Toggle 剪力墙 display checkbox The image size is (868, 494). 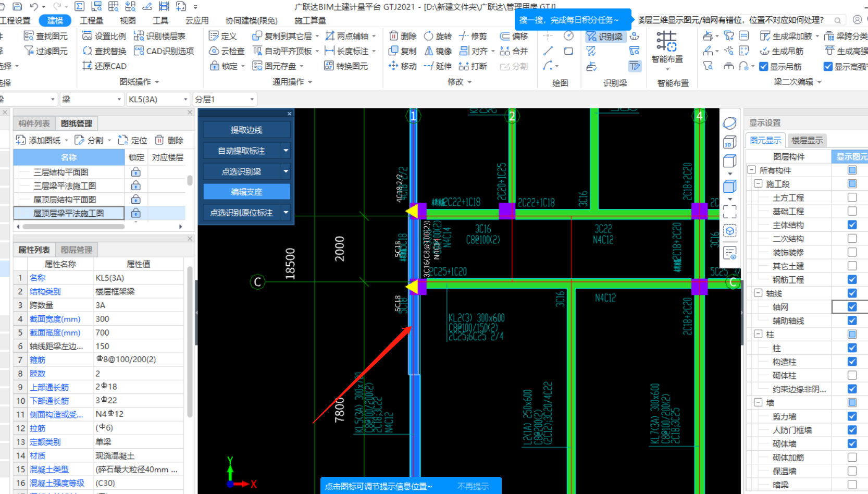[x=852, y=416]
